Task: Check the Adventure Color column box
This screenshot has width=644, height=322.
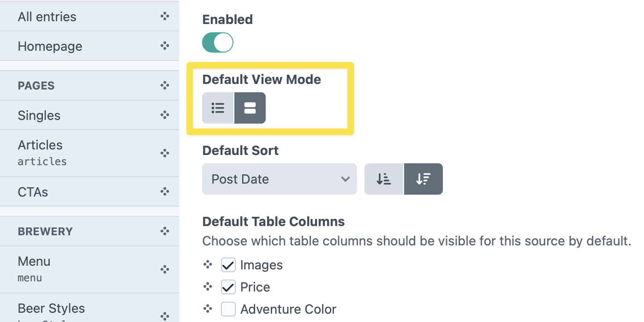Action: [228, 309]
